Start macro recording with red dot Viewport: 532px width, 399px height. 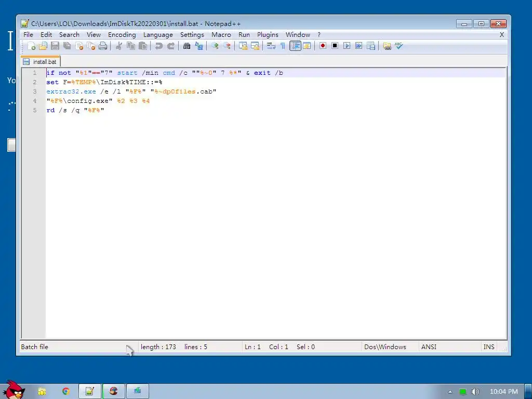tap(323, 46)
